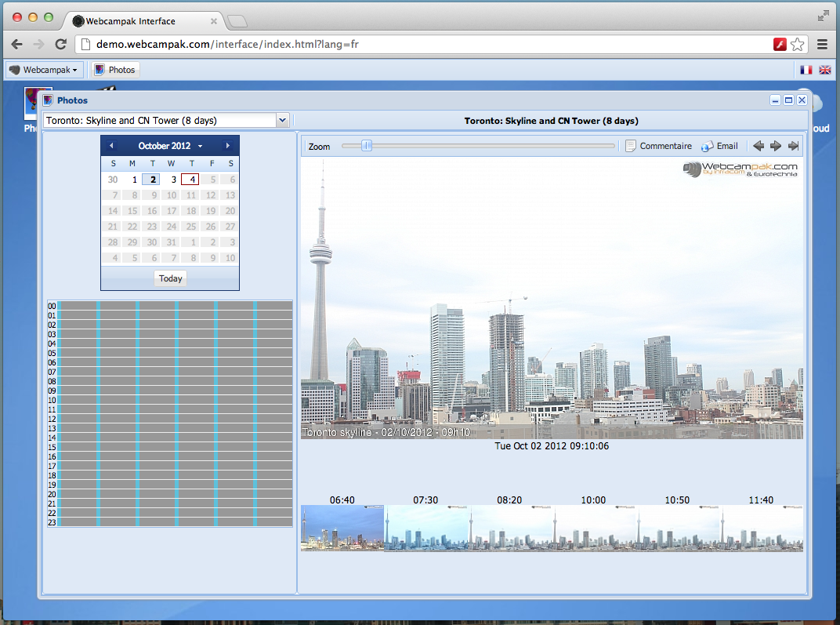The width and height of the screenshot is (840, 625).
Task: Switch language with the UK flag
Action: pyautogui.click(x=825, y=70)
